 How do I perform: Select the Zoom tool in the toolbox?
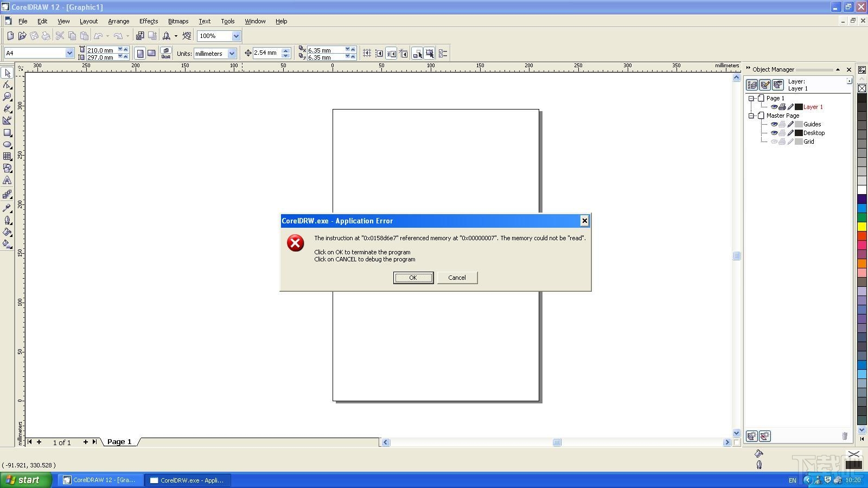point(7,97)
